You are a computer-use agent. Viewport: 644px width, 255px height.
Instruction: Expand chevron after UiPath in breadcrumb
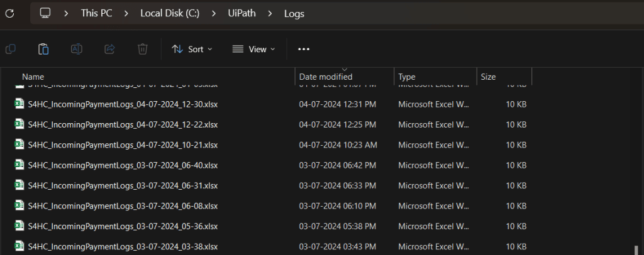click(x=270, y=14)
